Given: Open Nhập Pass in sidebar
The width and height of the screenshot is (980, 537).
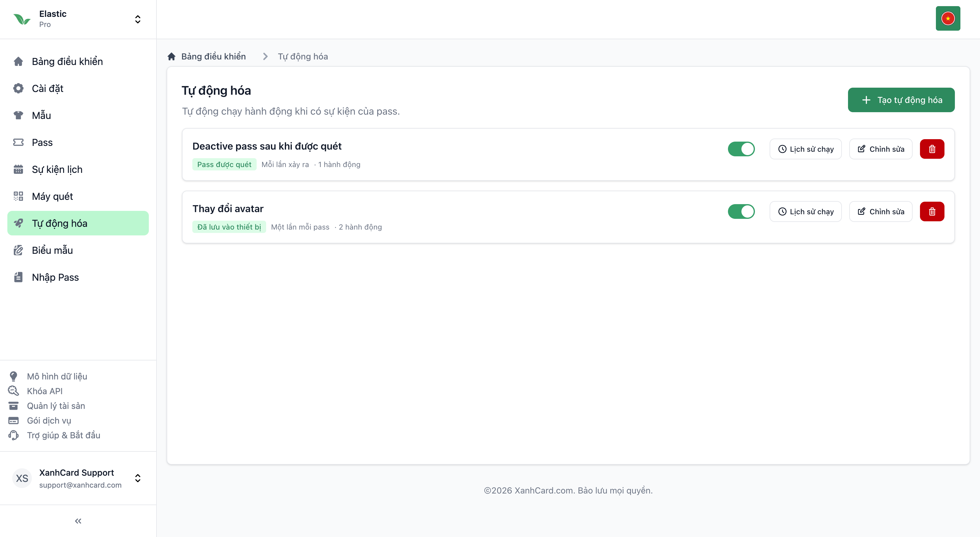Looking at the screenshot, I should 78,277.
